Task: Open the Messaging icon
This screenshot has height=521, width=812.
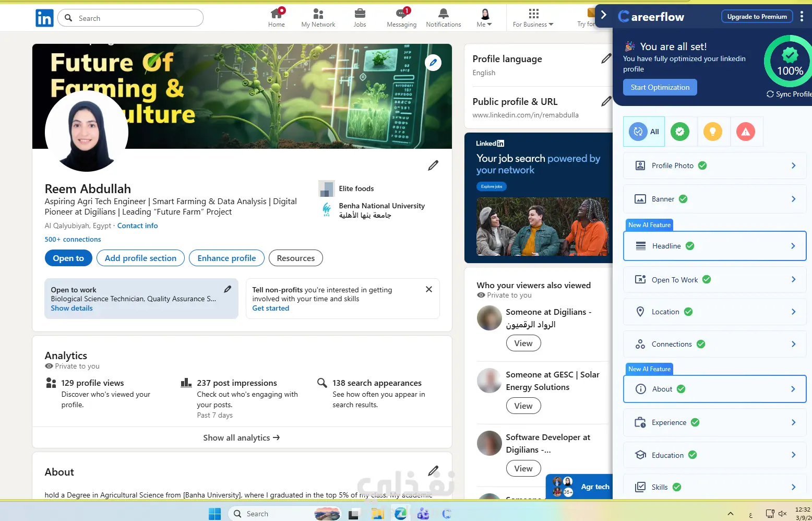Action: click(x=402, y=14)
